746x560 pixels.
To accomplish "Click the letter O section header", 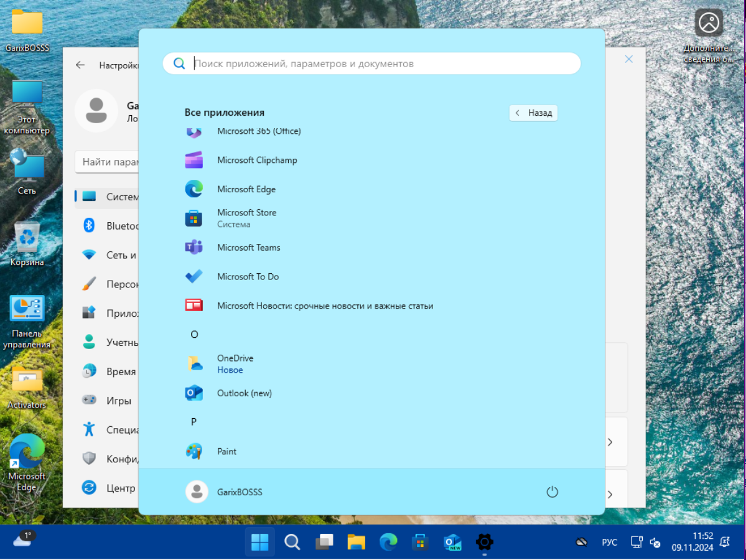I will click(x=194, y=335).
